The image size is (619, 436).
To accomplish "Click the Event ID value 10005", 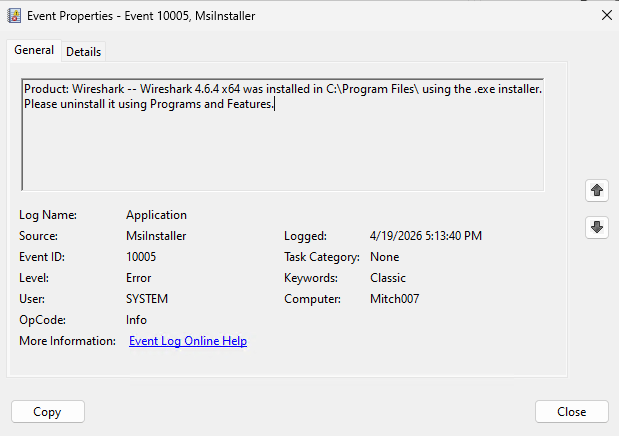I will [141, 257].
